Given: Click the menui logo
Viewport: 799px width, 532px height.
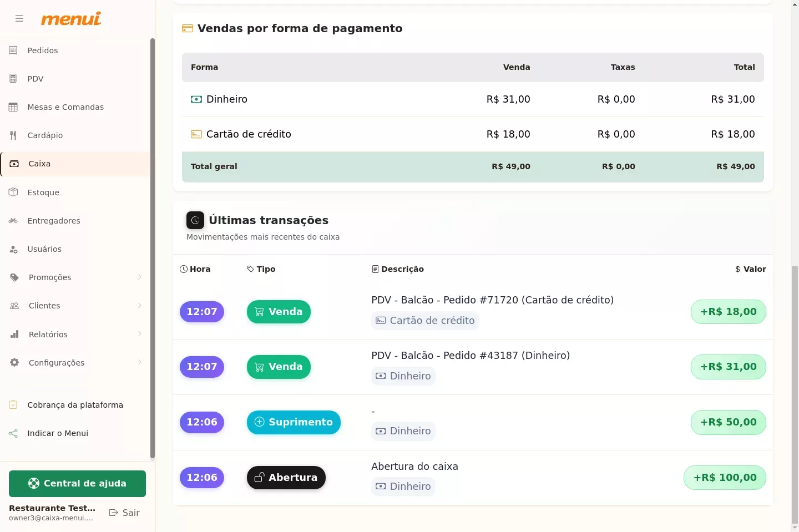Looking at the screenshot, I should pyautogui.click(x=71, y=19).
